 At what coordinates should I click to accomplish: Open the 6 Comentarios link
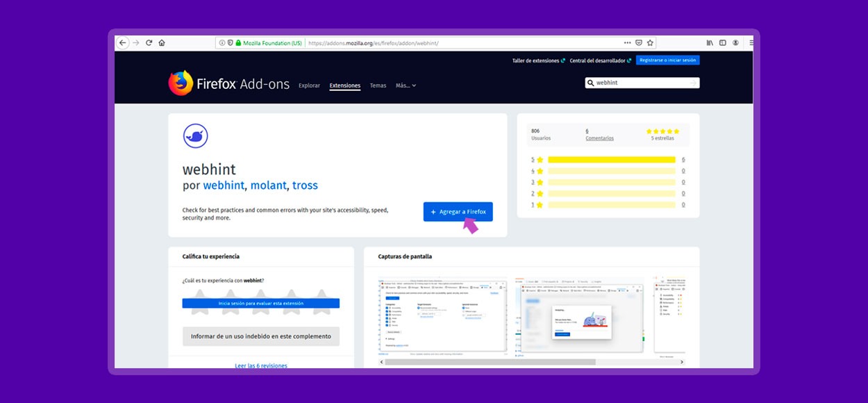tap(599, 134)
